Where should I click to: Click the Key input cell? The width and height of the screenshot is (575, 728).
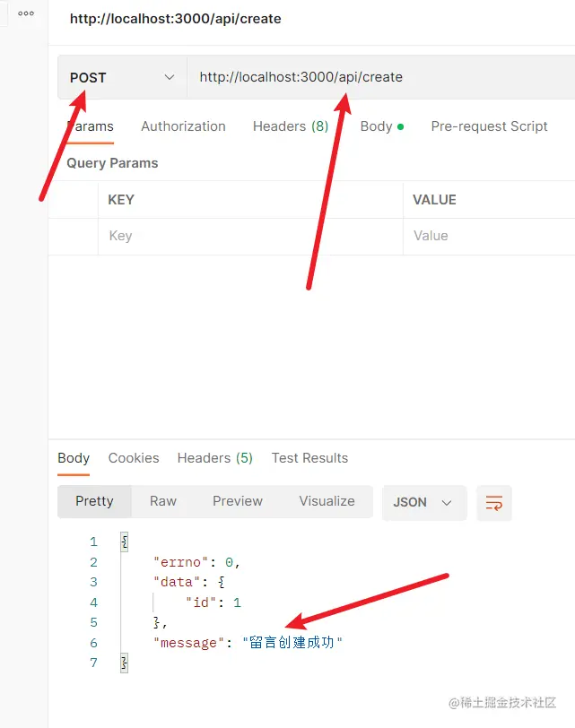tap(250, 237)
